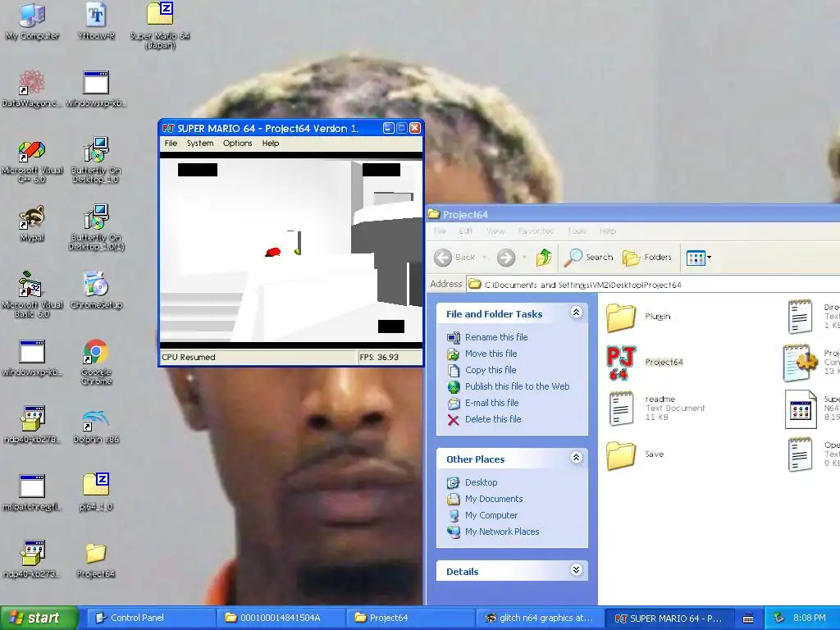Viewport: 840px width, 630px height.
Task: Switch to Control Panel taskbar item
Action: click(x=151, y=619)
